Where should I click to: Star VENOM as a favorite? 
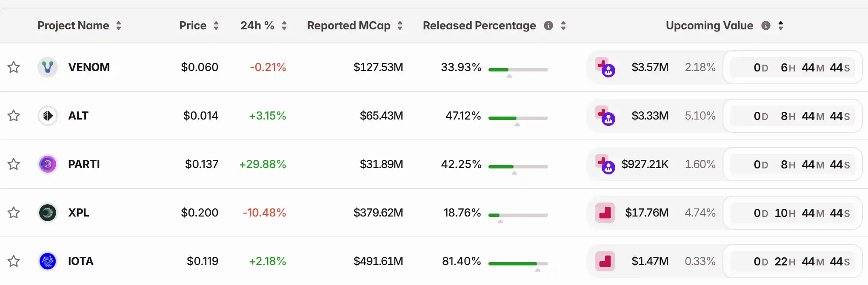pos(14,67)
